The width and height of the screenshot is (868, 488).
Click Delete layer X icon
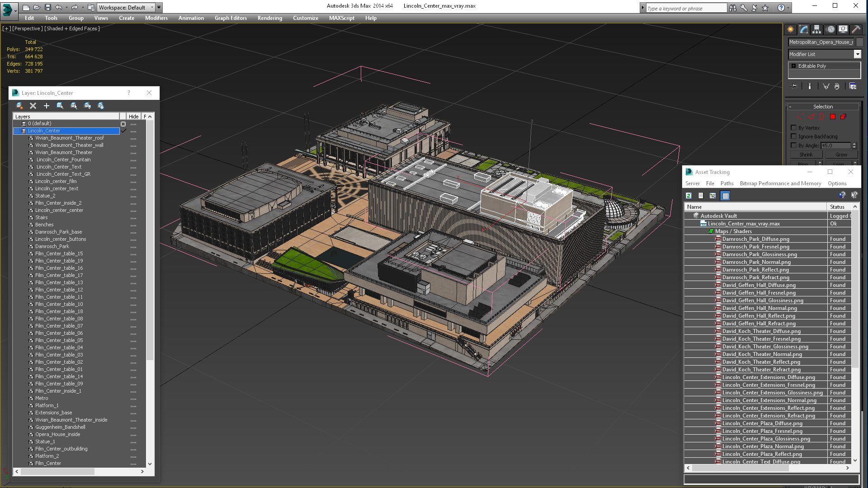(33, 106)
